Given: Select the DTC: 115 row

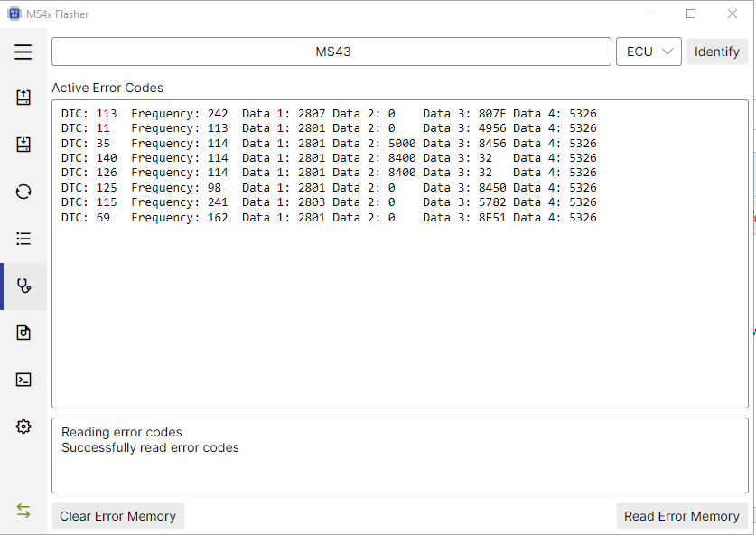Looking at the screenshot, I should point(329,202).
